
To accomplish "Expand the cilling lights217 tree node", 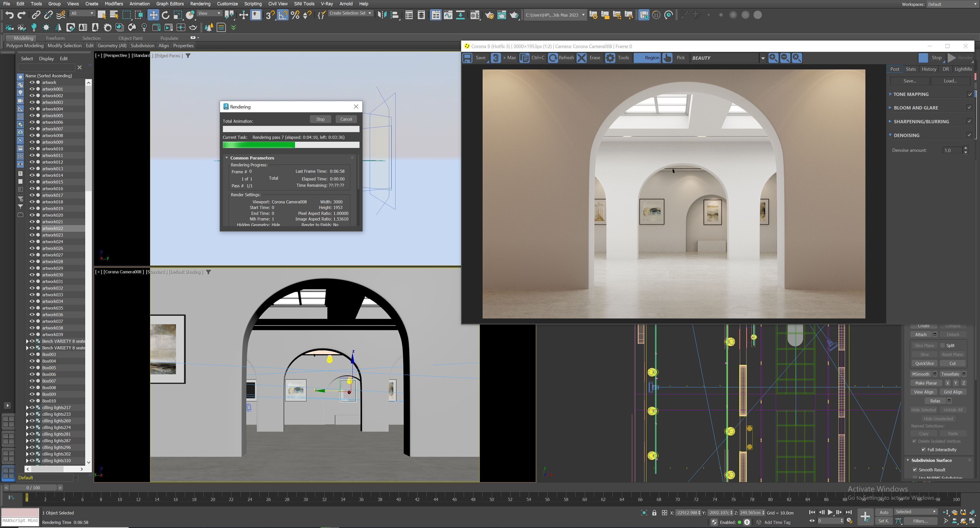I will pos(27,408).
